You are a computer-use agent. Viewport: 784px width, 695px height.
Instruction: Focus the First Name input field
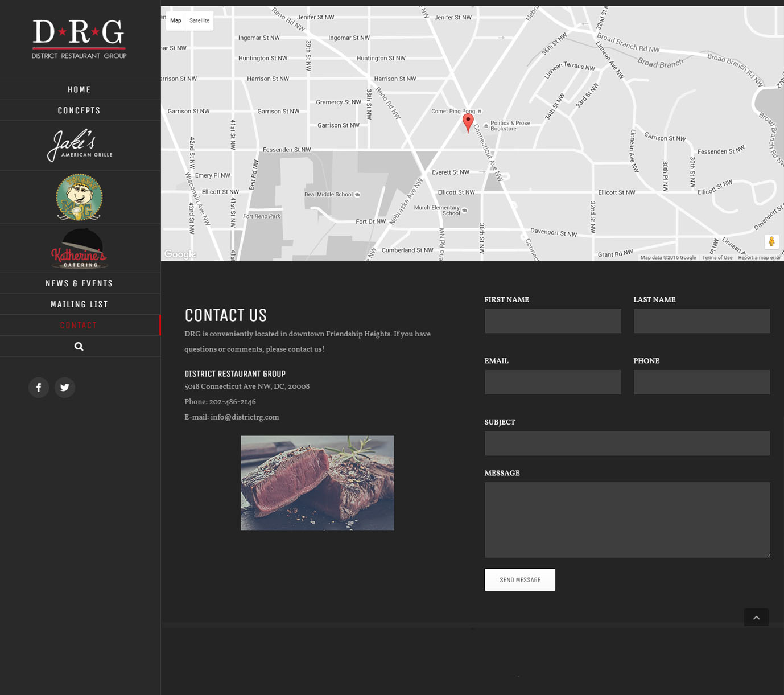552,321
